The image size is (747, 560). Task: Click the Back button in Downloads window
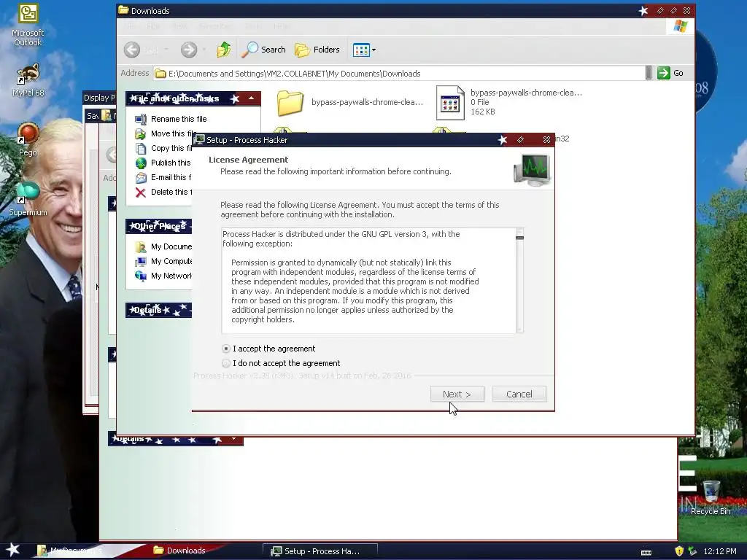132,50
